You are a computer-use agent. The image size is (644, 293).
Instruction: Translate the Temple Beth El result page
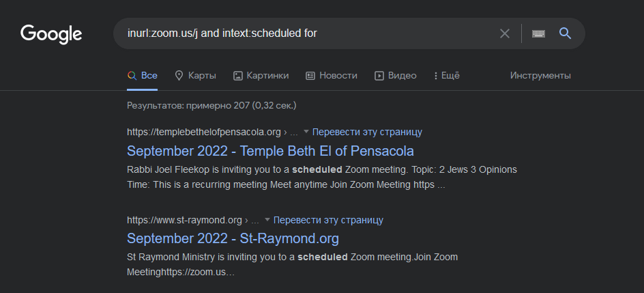367,132
